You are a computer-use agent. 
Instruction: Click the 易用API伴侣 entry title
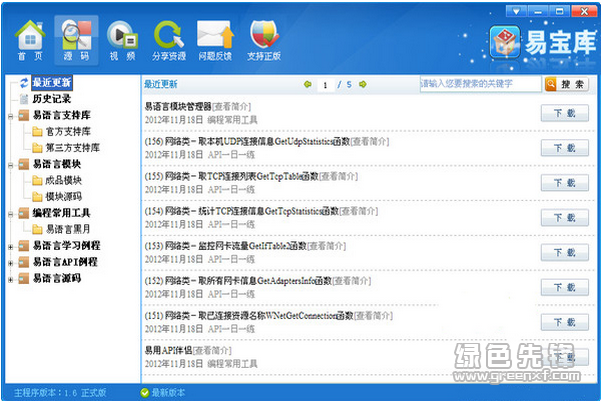point(168,350)
